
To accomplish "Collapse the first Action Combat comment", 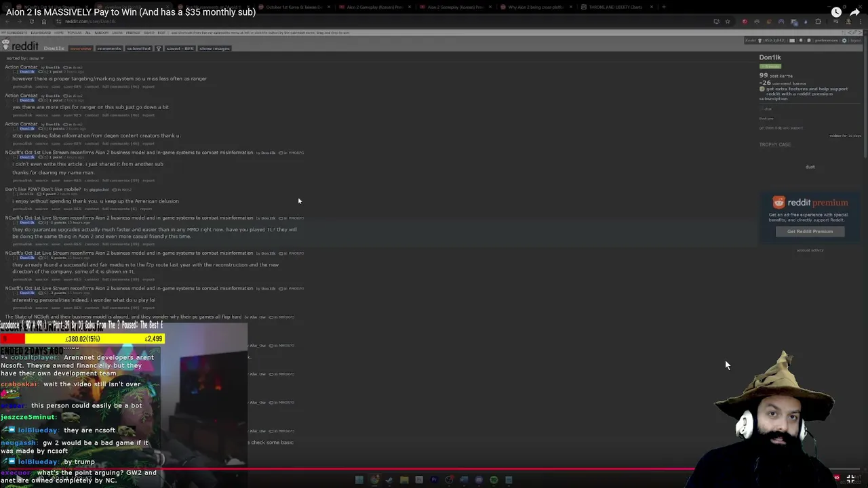I will tap(15, 72).
